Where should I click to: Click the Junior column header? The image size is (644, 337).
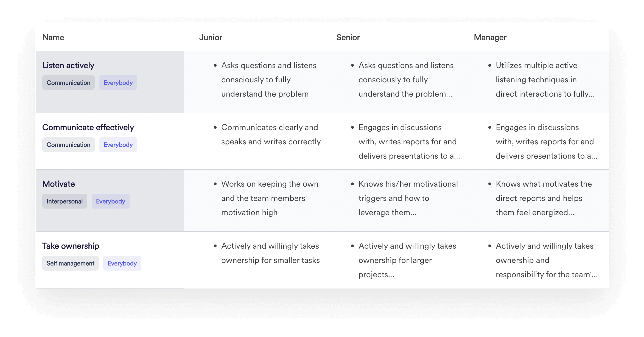pyautogui.click(x=211, y=37)
